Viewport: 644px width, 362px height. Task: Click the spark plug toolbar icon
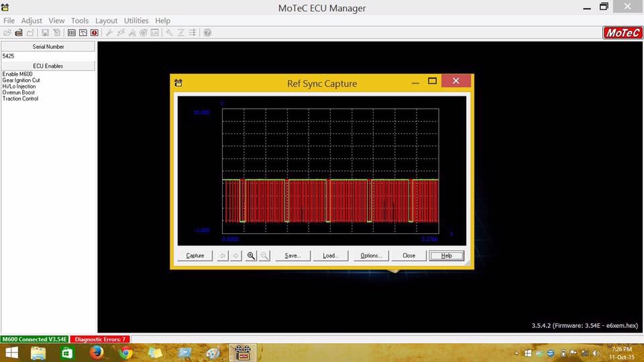point(109,33)
